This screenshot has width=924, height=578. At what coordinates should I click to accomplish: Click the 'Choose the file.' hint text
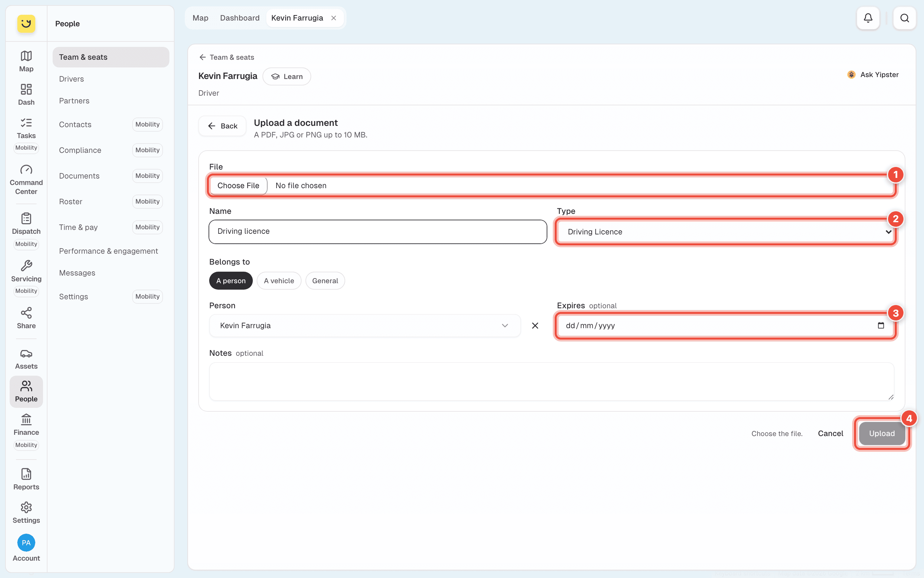[777, 433]
